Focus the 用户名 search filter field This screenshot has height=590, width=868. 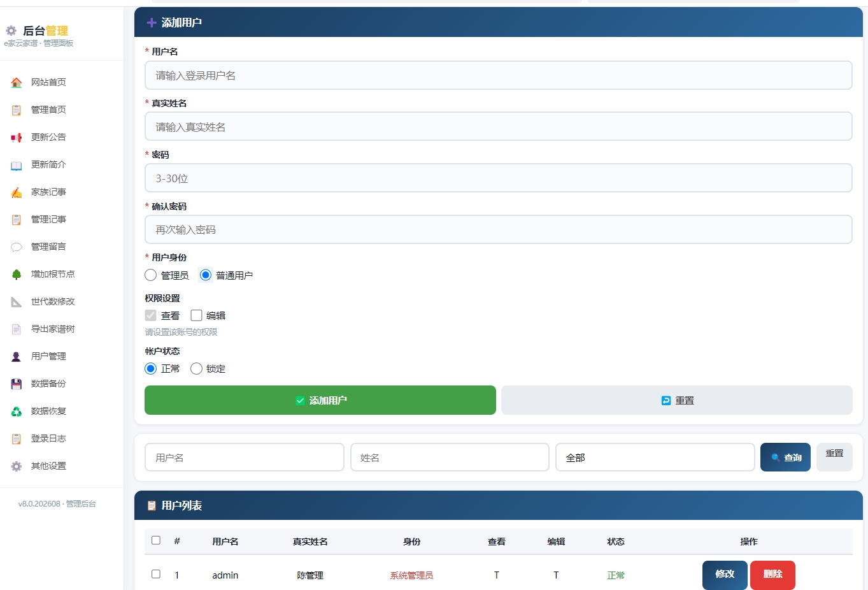[x=245, y=457]
